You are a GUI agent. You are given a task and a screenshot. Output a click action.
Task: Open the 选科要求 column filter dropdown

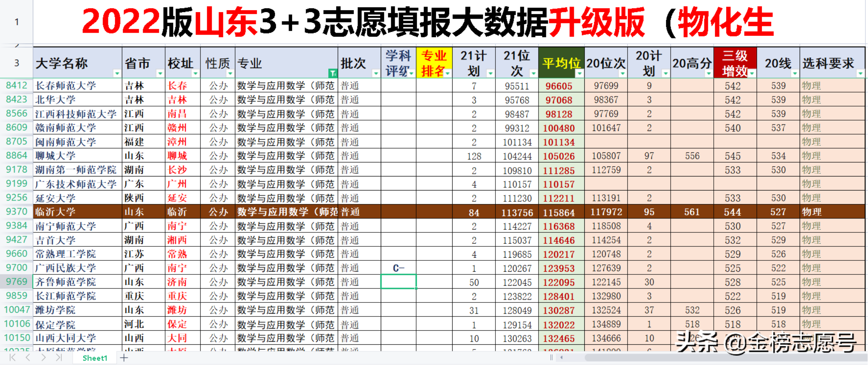click(860, 73)
